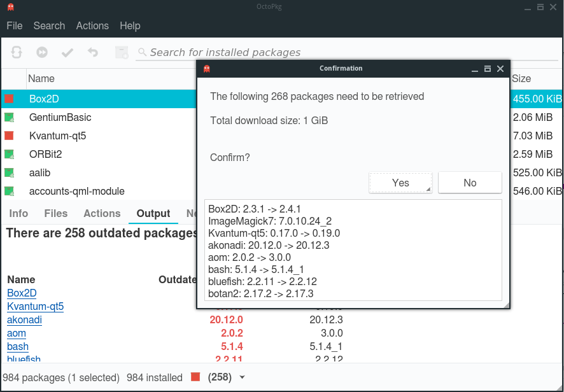Click the red outdated icon beside Box2D
564x392 pixels.
(9, 99)
